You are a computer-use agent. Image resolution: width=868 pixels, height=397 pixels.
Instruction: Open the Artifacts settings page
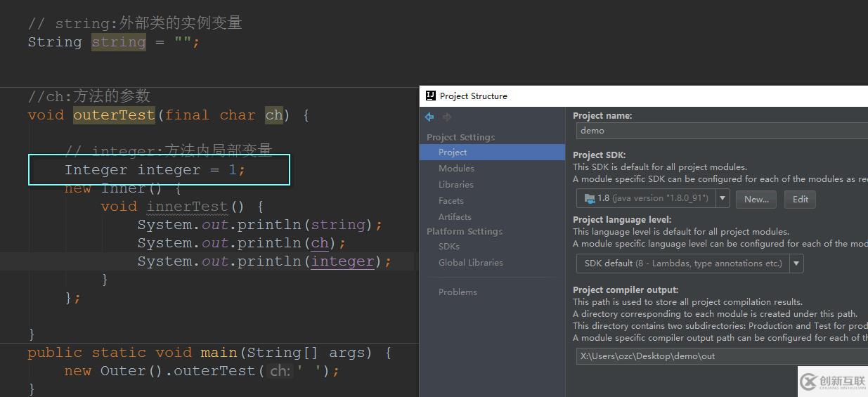pos(455,216)
